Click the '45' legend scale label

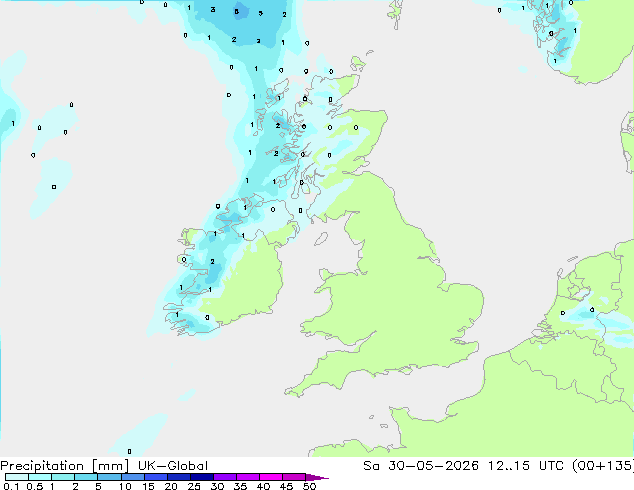pos(286,486)
